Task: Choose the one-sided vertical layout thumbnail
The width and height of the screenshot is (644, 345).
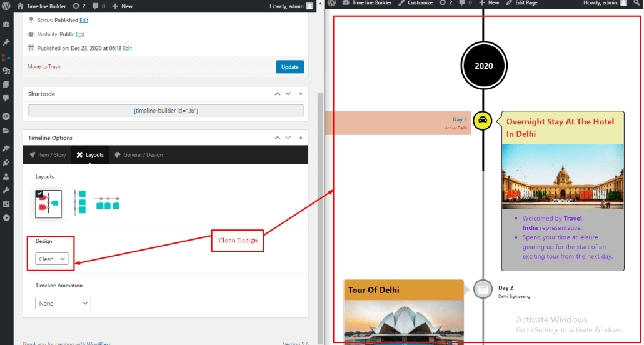Action: click(x=79, y=202)
